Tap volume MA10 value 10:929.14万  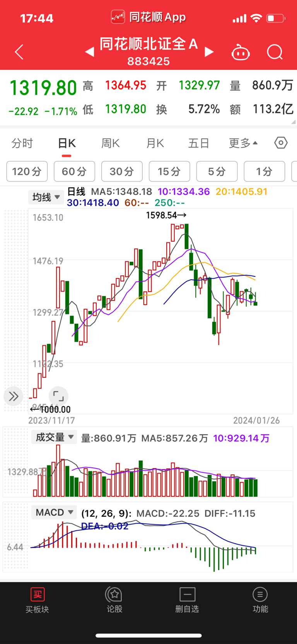click(241, 438)
